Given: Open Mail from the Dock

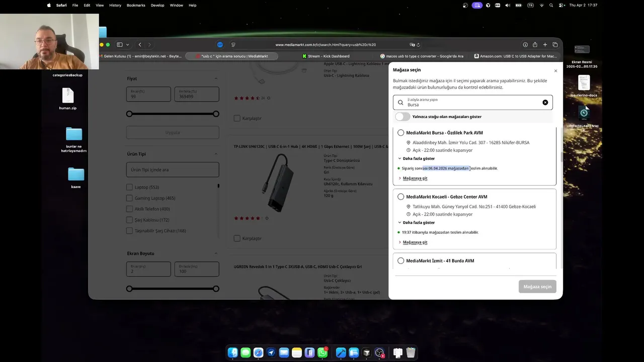Looking at the screenshot, I should 284,353.
